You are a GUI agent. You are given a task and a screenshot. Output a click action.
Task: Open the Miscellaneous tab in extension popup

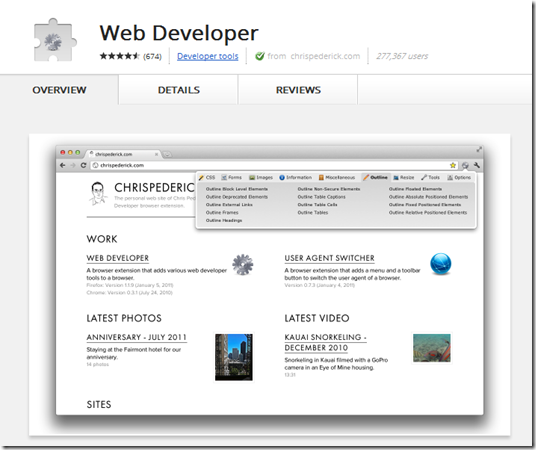coord(337,177)
